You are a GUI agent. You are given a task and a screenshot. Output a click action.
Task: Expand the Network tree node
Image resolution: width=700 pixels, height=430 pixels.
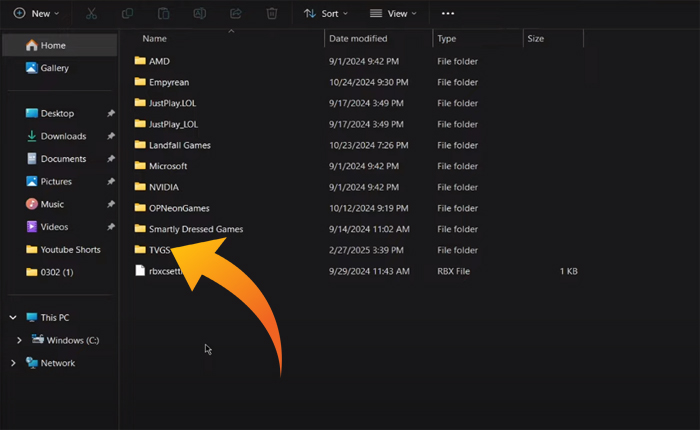tap(13, 363)
